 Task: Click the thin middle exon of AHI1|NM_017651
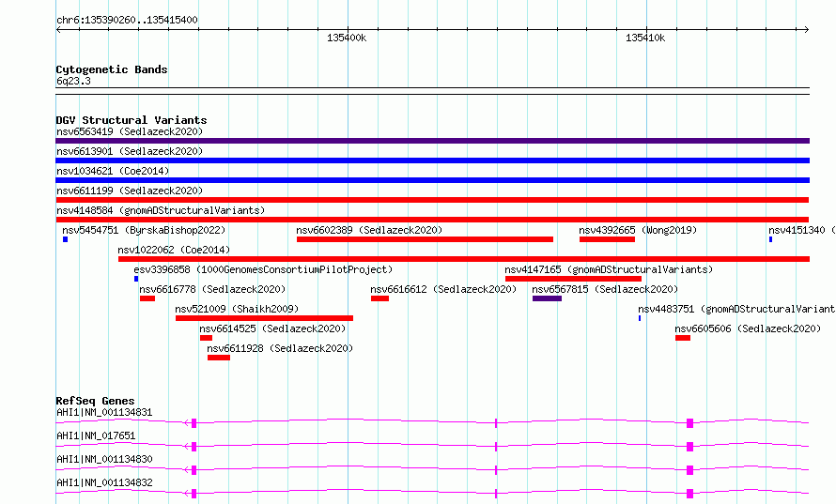pyautogui.click(x=496, y=447)
